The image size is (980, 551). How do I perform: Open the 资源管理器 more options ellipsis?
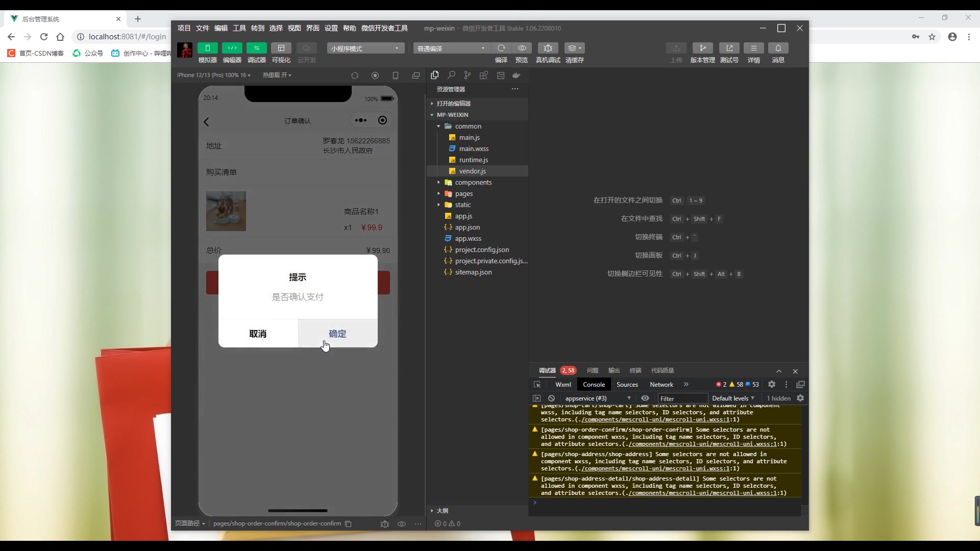point(515,89)
